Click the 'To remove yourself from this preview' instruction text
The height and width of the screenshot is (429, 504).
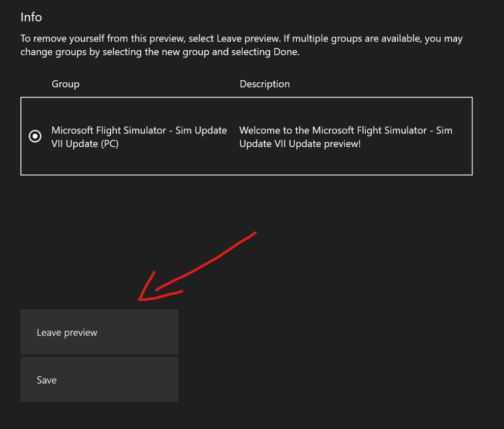coord(241,45)
